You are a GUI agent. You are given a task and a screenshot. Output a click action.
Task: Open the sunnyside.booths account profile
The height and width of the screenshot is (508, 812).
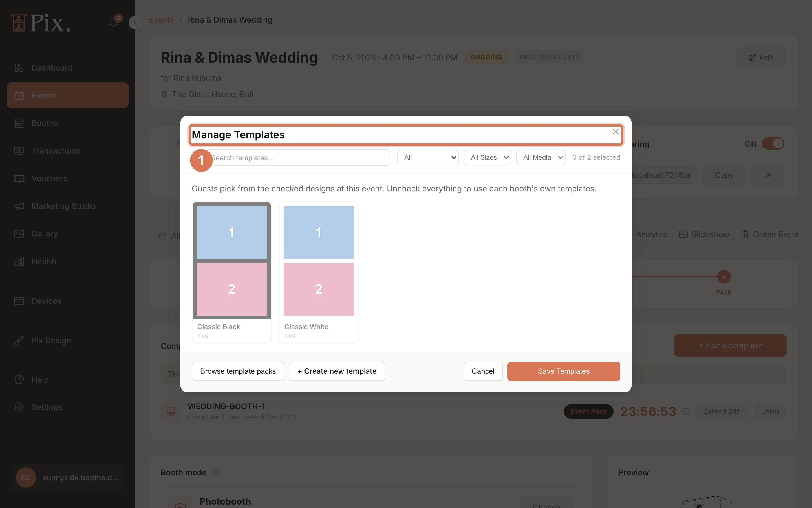(x=67, y=478)
